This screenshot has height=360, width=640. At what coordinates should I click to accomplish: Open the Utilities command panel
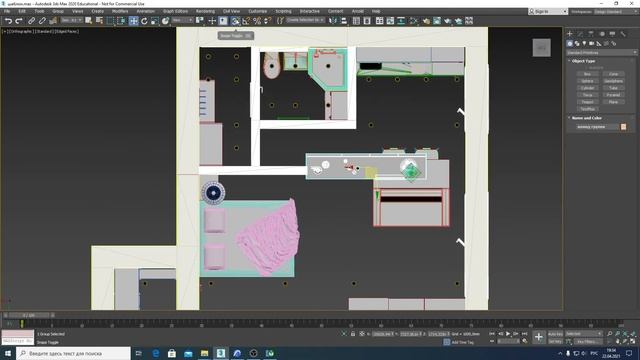click(623, 34)
